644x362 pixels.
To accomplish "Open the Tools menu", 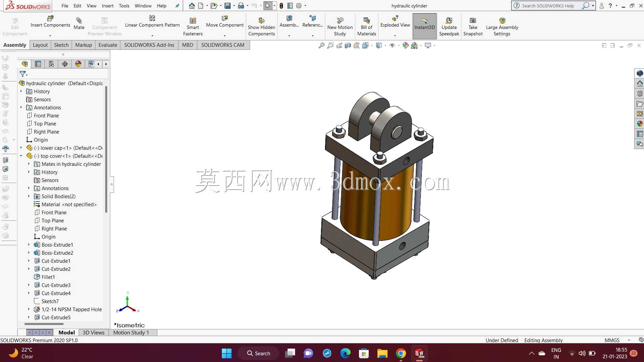I will 124,6.
